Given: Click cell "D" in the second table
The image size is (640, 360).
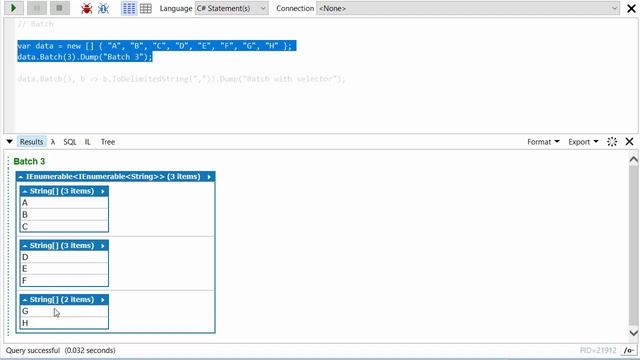Looking at the screenshot, I should point(64,257).
